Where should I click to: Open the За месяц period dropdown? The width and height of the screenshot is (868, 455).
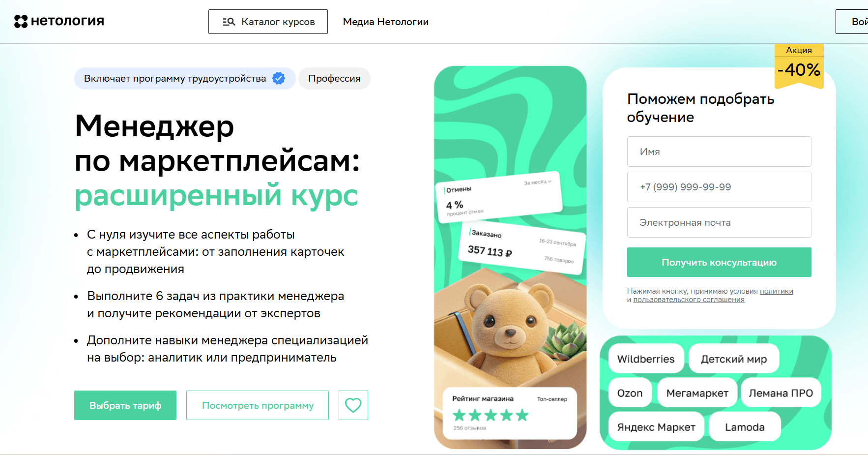[x=538, y=182]
